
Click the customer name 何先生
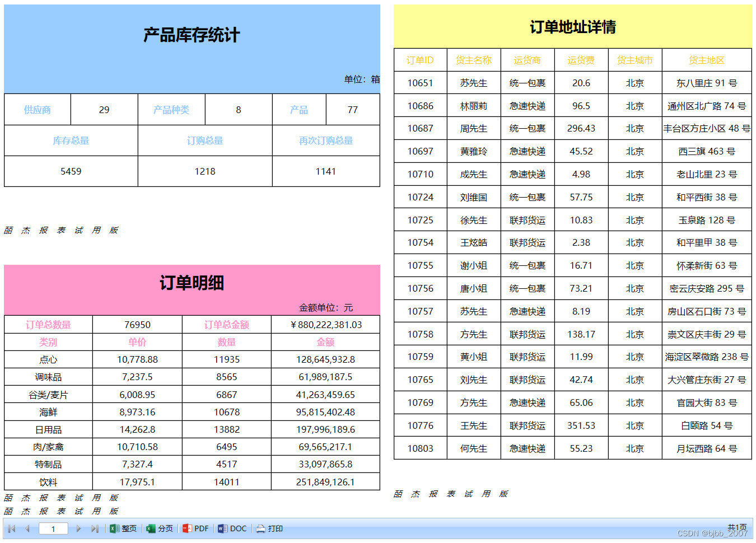click(x=474, y=448)
